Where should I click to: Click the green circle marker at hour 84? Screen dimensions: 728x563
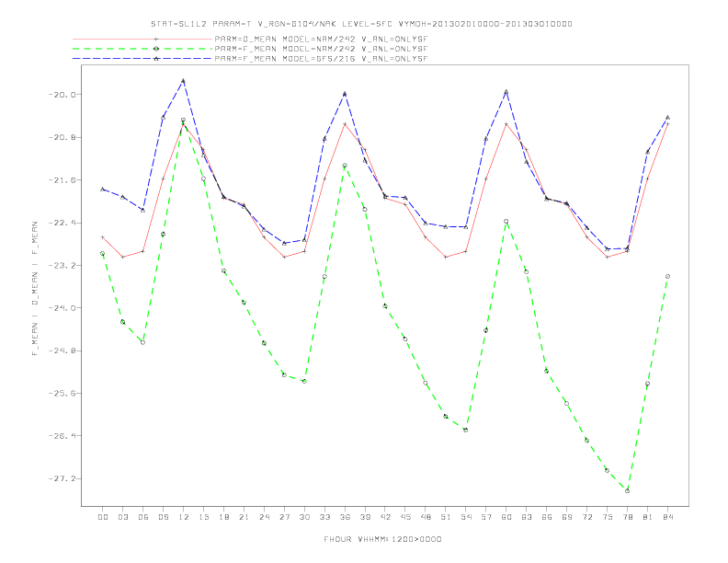tap(667, 276)
